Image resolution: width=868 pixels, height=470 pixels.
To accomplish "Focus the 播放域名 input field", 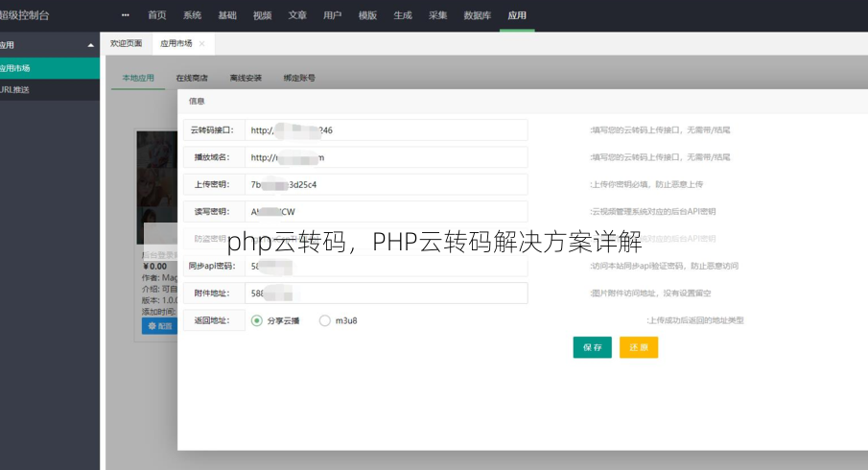I will [x=387, y=157].
